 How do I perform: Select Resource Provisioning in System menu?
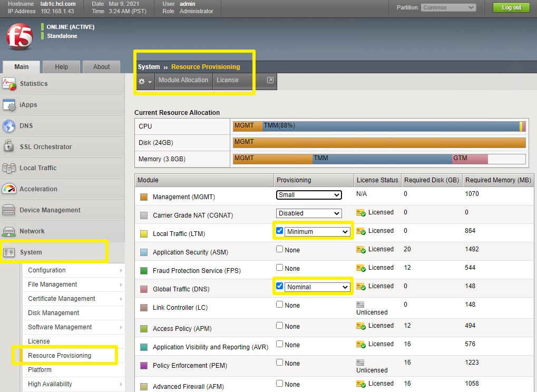pos(60,356)
